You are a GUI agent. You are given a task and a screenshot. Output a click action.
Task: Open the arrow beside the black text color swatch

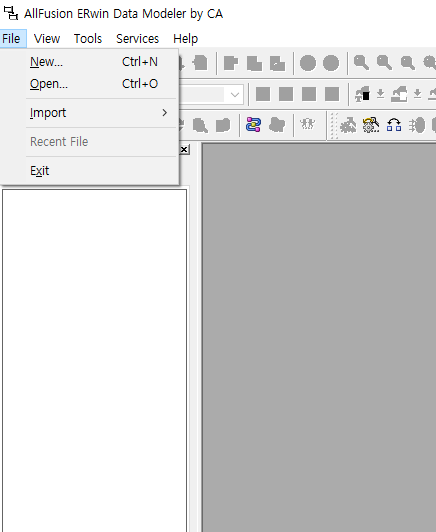click(381, 94)
